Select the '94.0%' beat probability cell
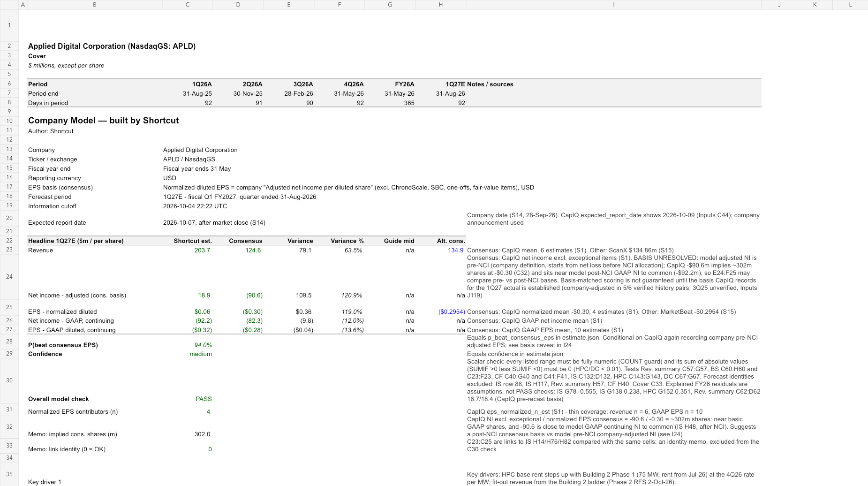Image resolution: width=868 pixels, height=486 pixels. 203,345
